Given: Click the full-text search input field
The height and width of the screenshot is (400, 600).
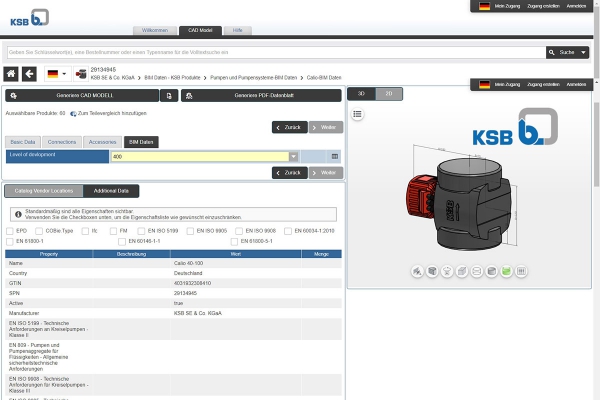Looking at the screenshot, I should tap(276, 52).
